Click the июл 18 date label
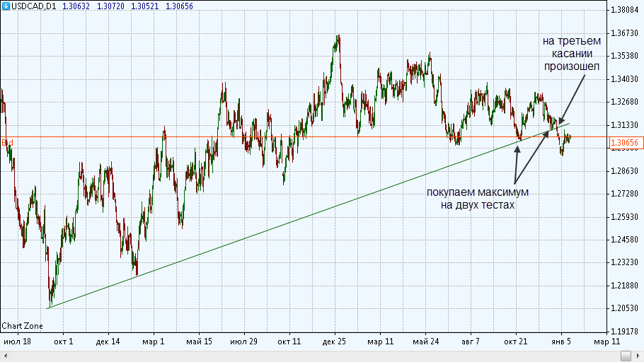The image size is (644, 362). [x=17, y=341]
